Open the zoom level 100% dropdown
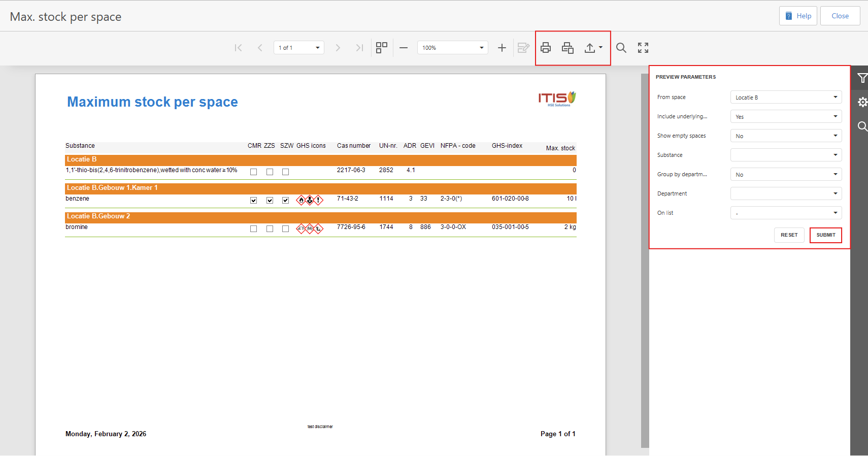The width and height of the screenshot is (868, 456). 452,48
